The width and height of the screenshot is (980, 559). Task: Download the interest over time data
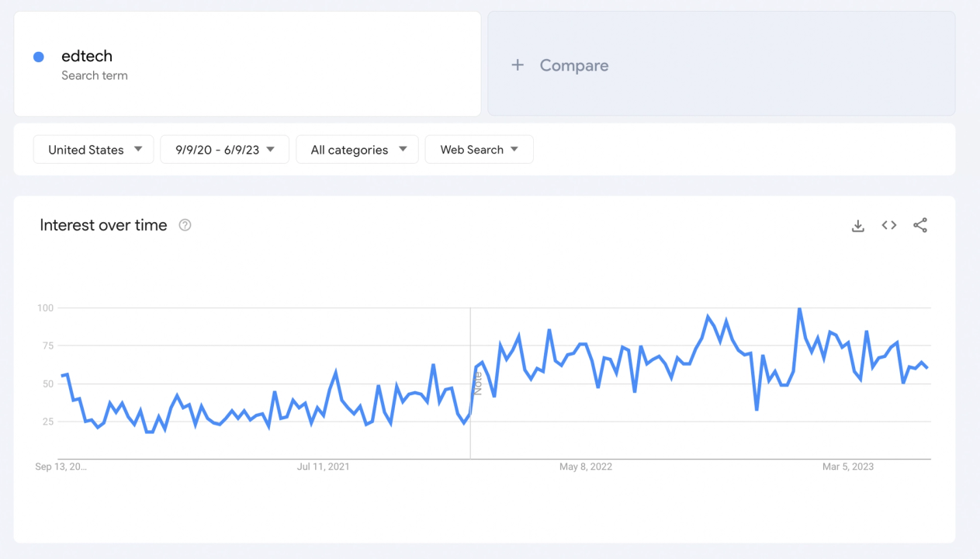point(857,226)
